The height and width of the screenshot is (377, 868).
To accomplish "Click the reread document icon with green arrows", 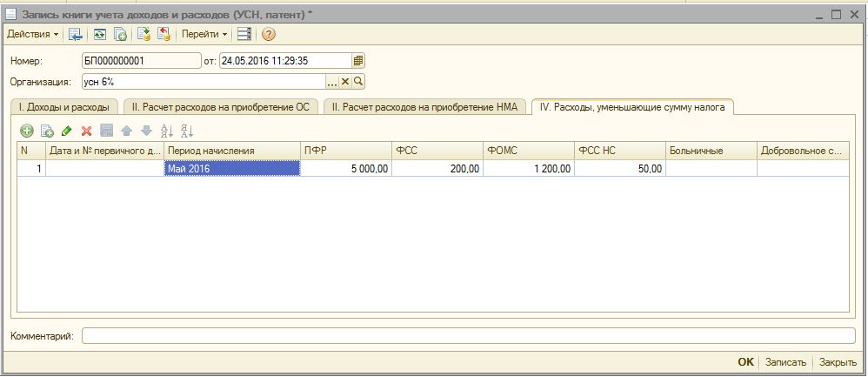I will 100,34.
